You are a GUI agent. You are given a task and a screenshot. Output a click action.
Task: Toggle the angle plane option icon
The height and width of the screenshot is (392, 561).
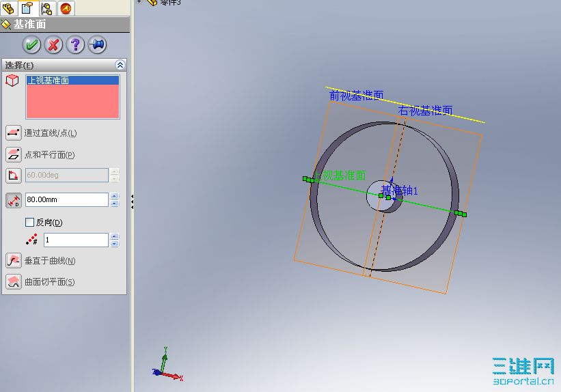(x=14, y=176)
